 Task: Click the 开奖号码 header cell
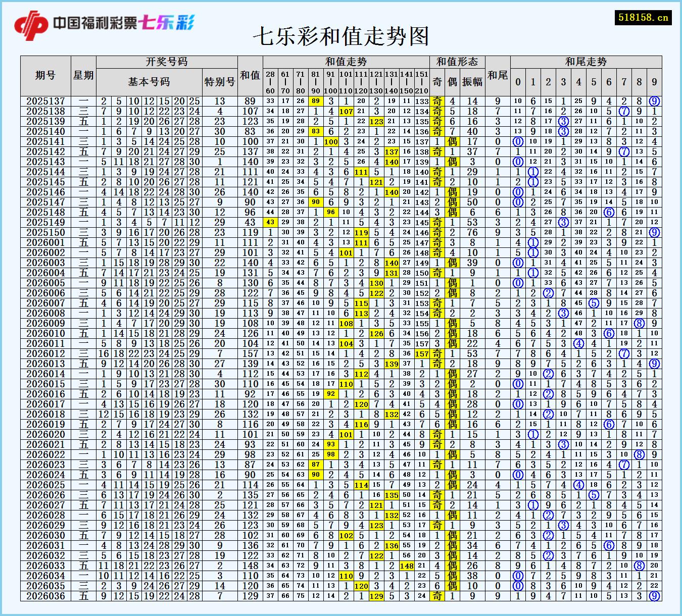167,62
